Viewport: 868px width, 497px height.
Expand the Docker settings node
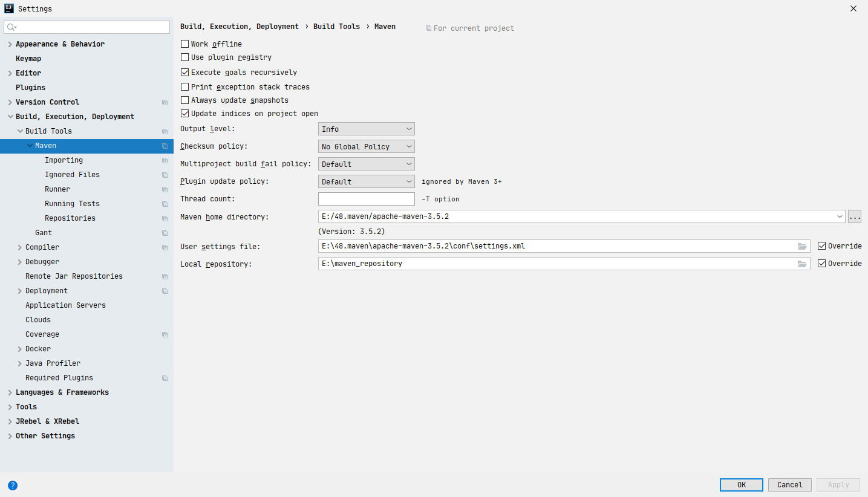pyautogui.click(x=20, y=349)
